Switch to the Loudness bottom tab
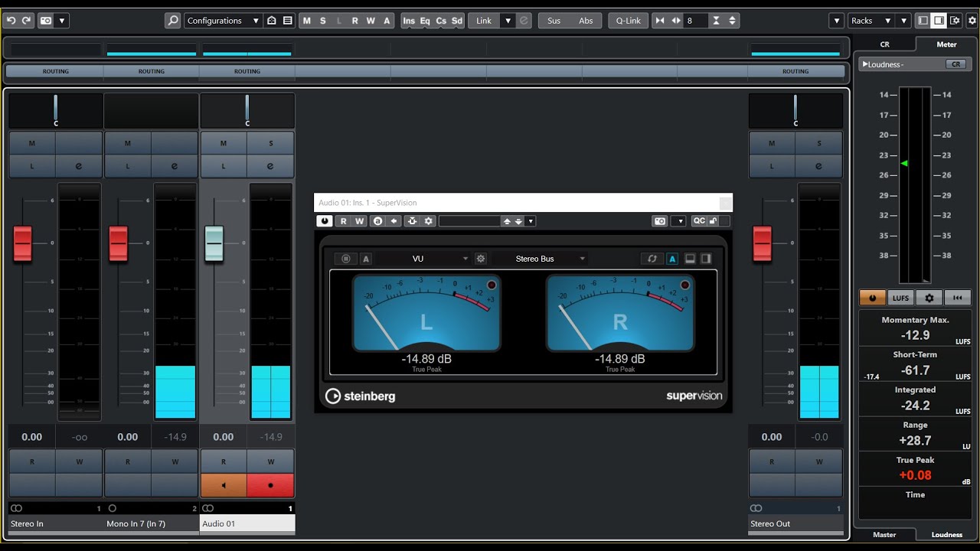The image size is (980, 551). (x=946, y=534)
